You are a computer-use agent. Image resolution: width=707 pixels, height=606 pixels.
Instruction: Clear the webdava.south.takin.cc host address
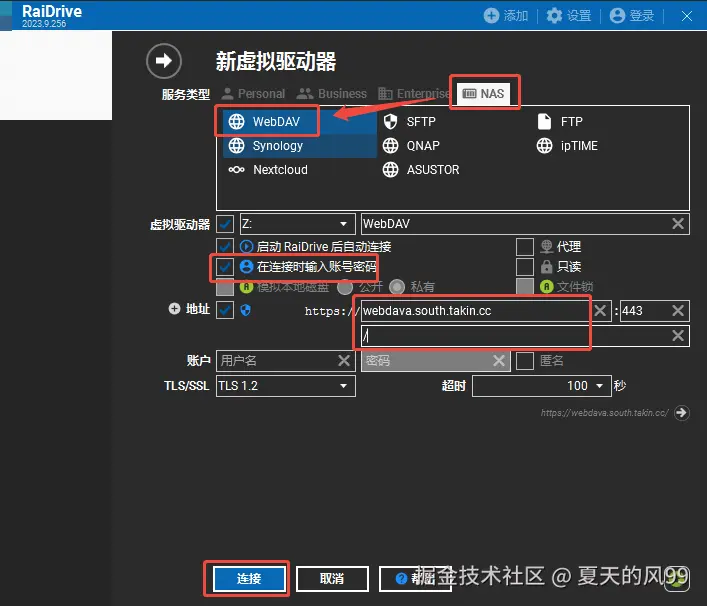tap(600, 311)
